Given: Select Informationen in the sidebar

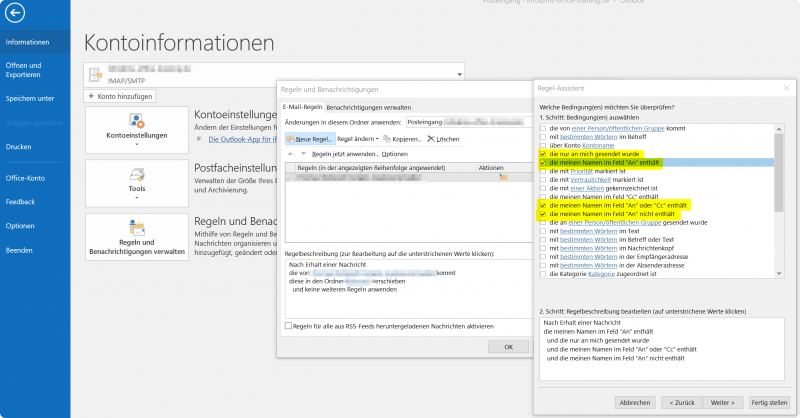Looking at the screenshot, I should [35, 42].
